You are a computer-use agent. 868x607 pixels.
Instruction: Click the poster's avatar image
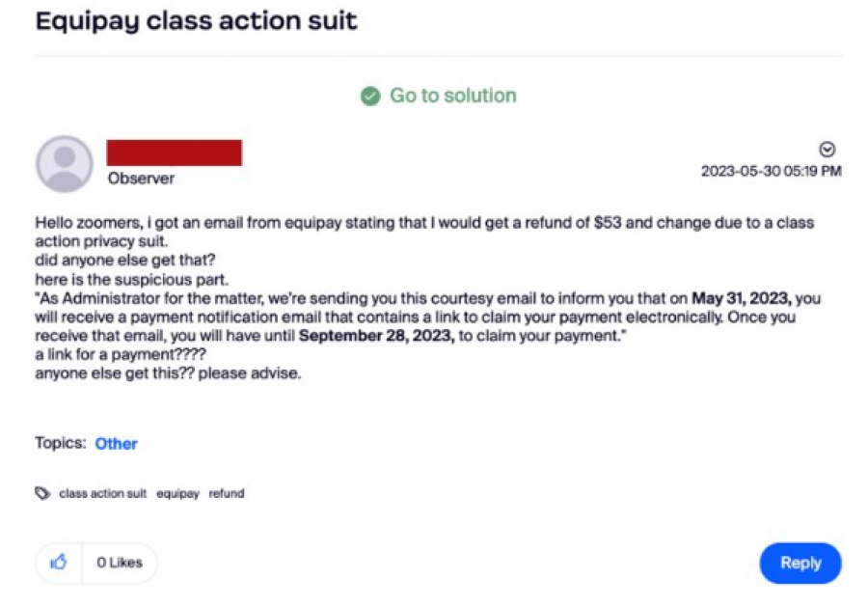tap(65, 164)
